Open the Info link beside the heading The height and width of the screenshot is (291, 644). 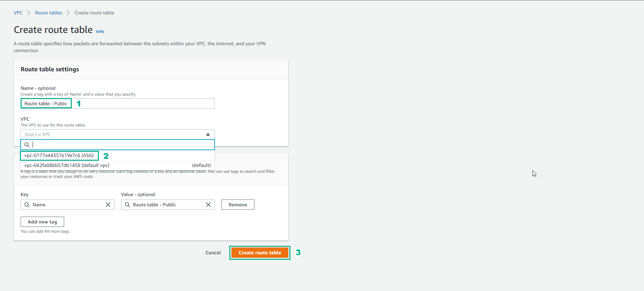(100, 32)
